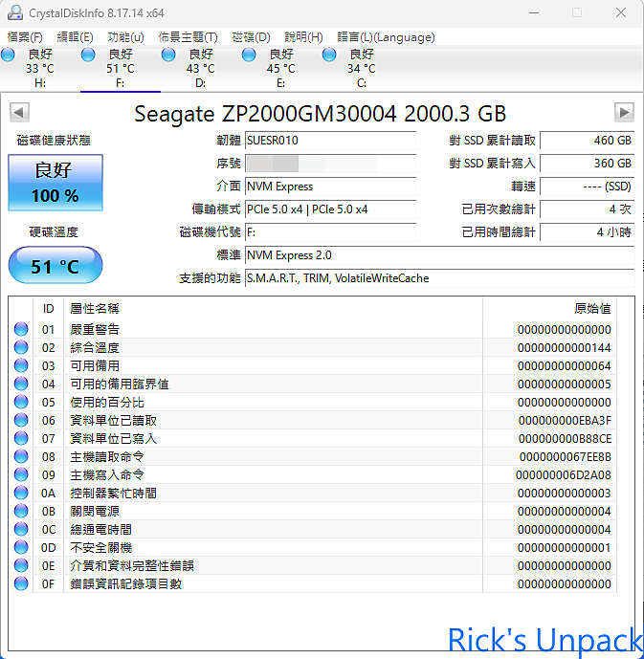Viewport: 644px width, 659px height.
Task: Click rotation rate value ---- (SSD)
Action: (x=588, y=187)
